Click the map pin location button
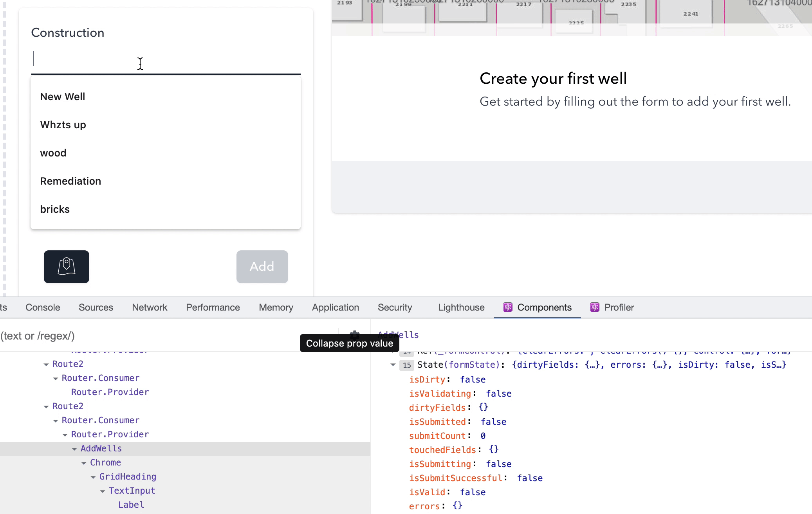Viewport: 812px width, 514px height. (x=67, y=267)
